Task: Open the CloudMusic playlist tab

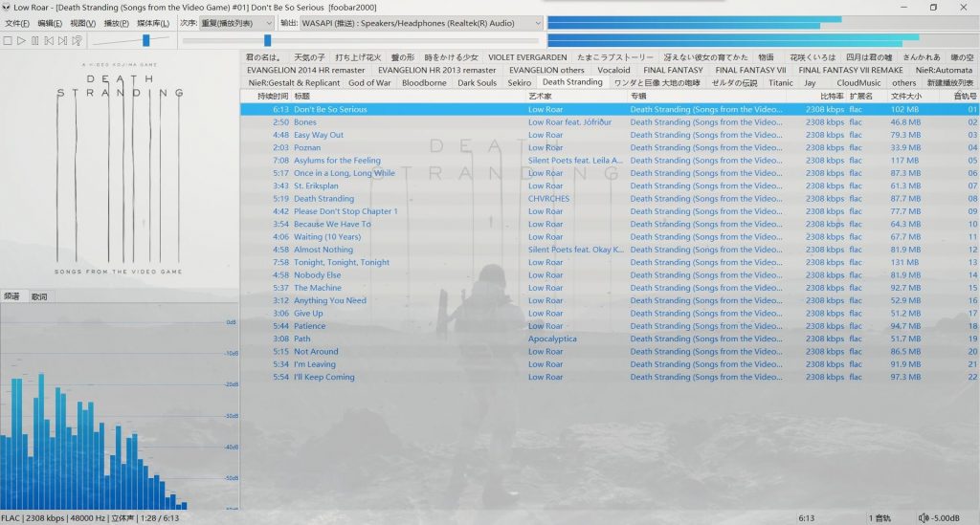Action: (x=858, y=82)
